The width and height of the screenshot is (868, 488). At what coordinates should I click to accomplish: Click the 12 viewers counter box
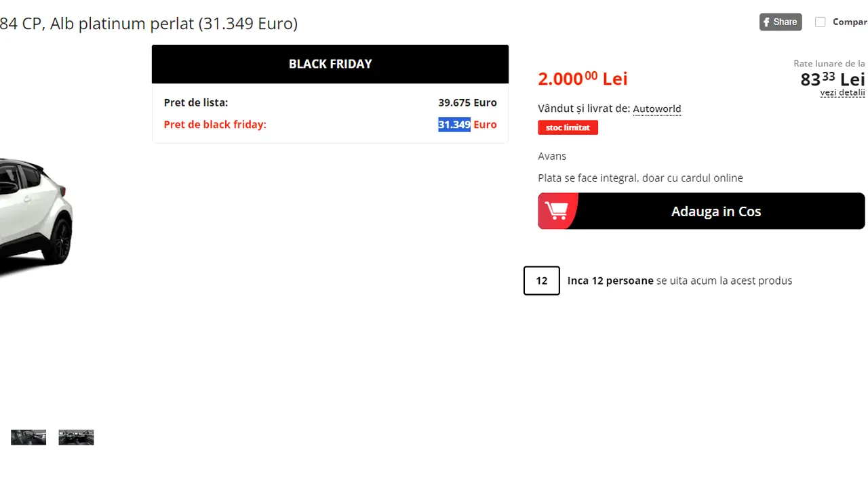pyautogui.click(x=542, y=281)
